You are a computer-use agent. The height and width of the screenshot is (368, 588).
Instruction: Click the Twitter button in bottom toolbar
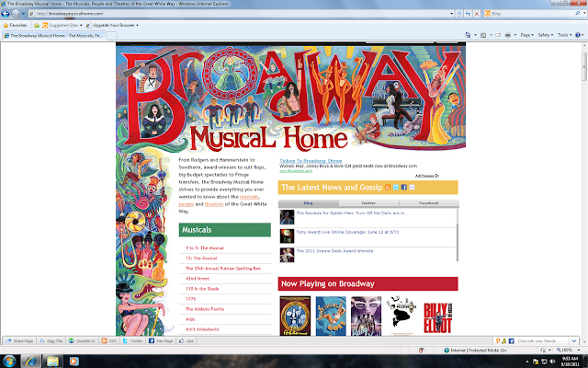pos(132,341)
